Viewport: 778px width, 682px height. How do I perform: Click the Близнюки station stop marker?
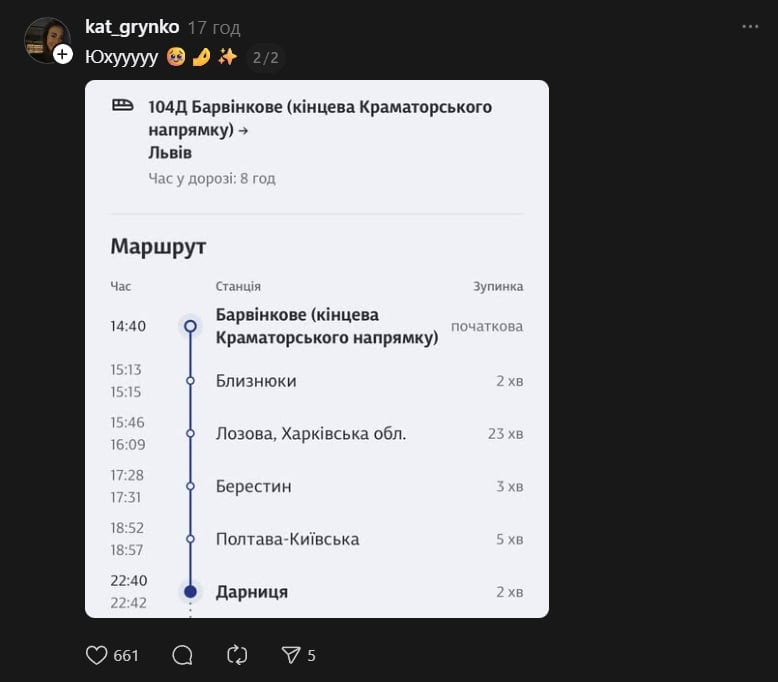190,381
